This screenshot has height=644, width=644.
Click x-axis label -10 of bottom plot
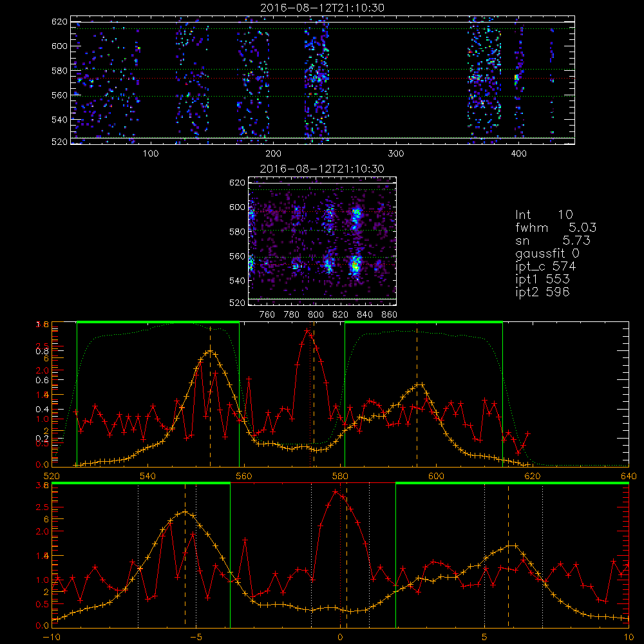[x=52, y=638]
